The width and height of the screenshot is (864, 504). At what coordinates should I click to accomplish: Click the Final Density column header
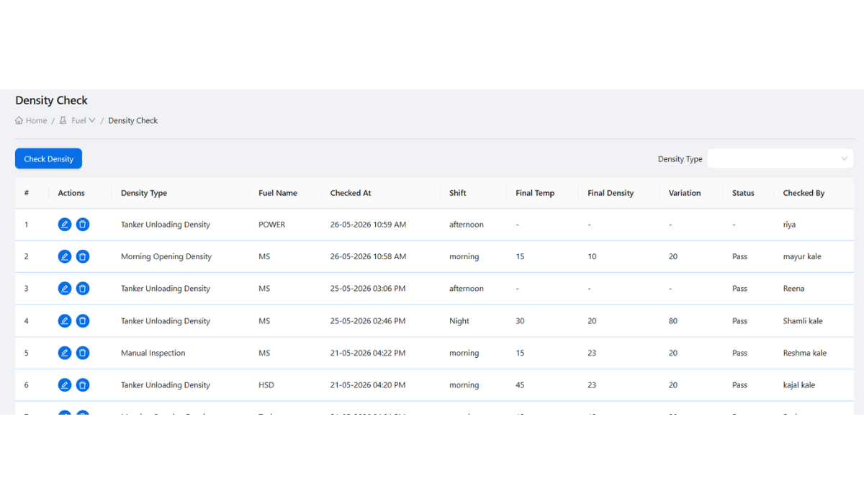tap(611, 193)
